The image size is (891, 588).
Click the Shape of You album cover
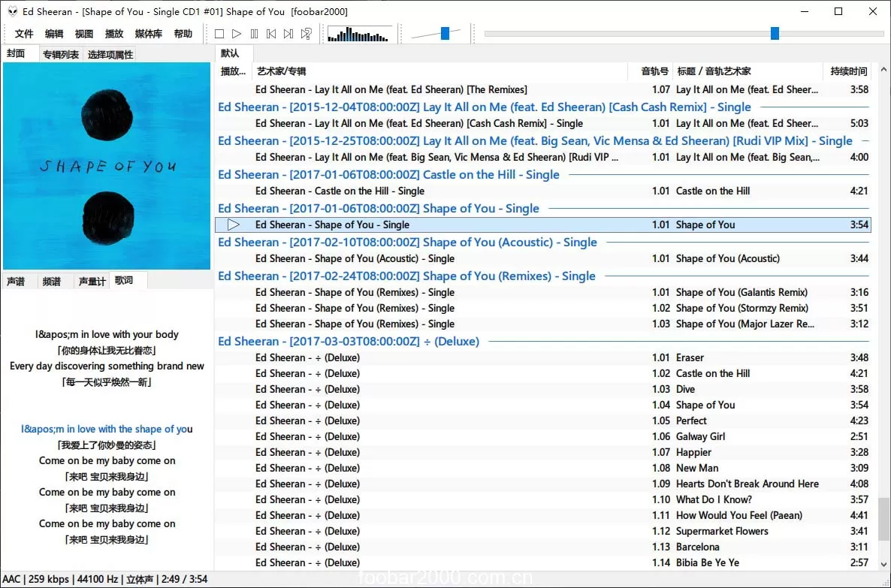click(106, 166)
